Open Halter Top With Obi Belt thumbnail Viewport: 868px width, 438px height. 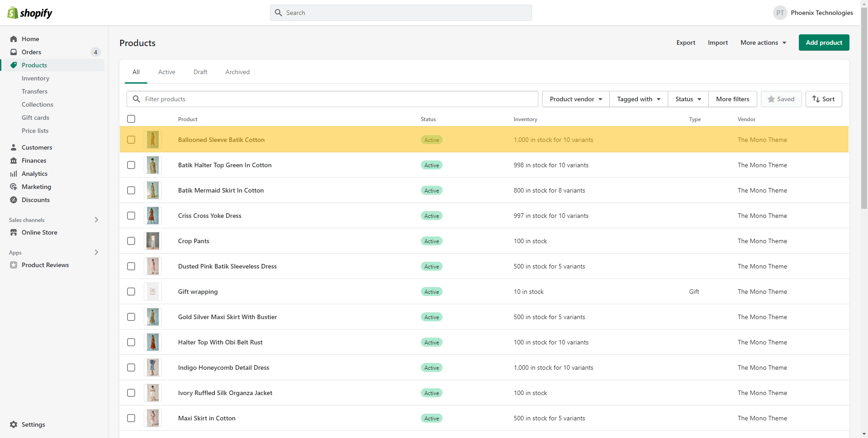click(x=153, y=342)
